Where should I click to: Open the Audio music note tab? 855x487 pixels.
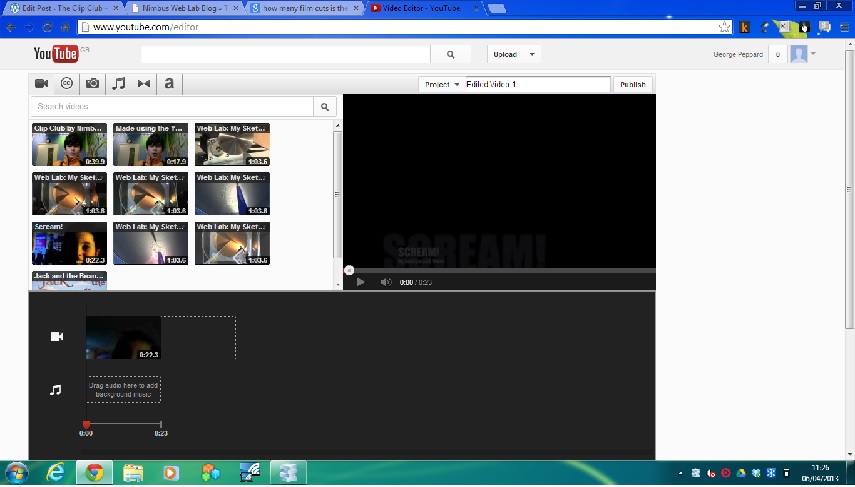118,84
